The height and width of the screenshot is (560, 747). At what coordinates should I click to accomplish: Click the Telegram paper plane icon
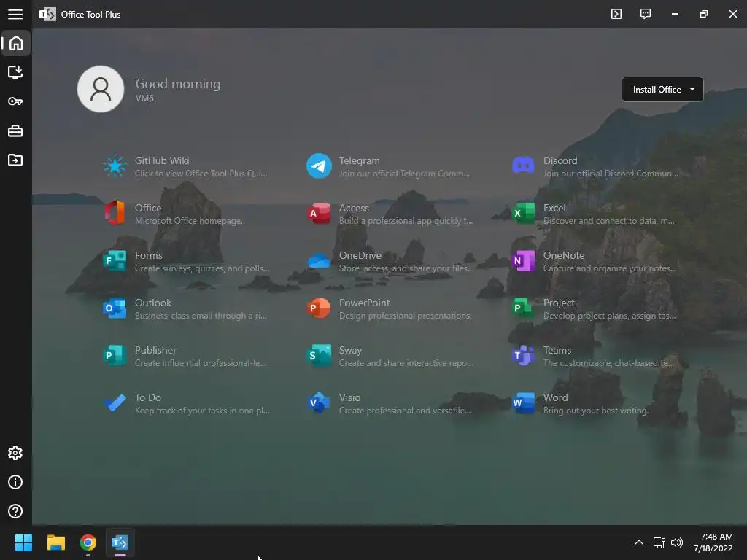[x=319, y=166]
